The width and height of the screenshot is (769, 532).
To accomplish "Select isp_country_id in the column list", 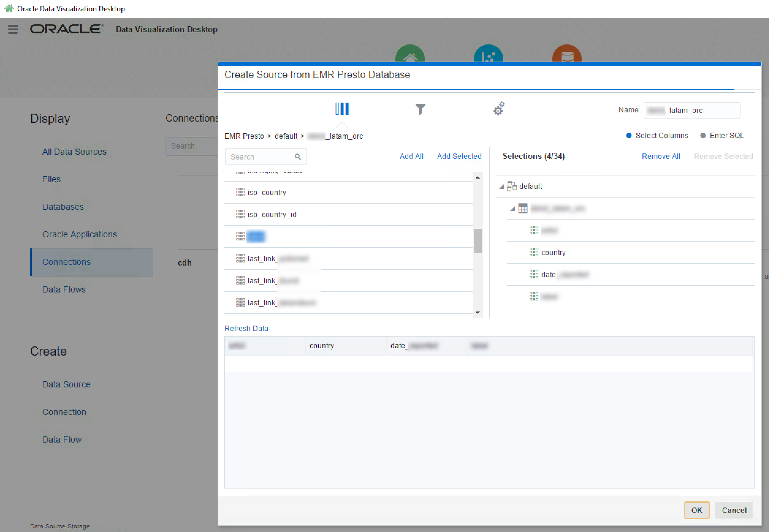I will pos(272,214).
